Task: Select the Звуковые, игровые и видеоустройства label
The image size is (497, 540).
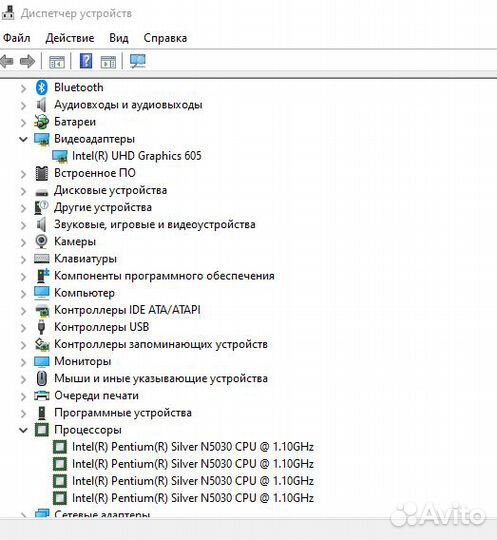Action: point(155,225)
